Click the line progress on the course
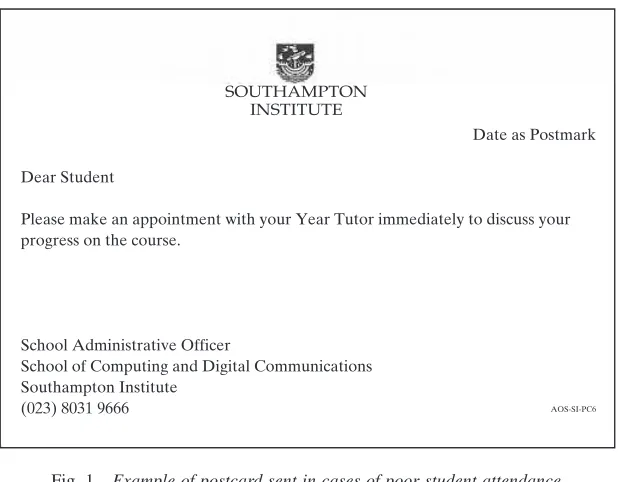Image resolution: width=618 pixels, height=482 pixels. (x=101, y=241)
